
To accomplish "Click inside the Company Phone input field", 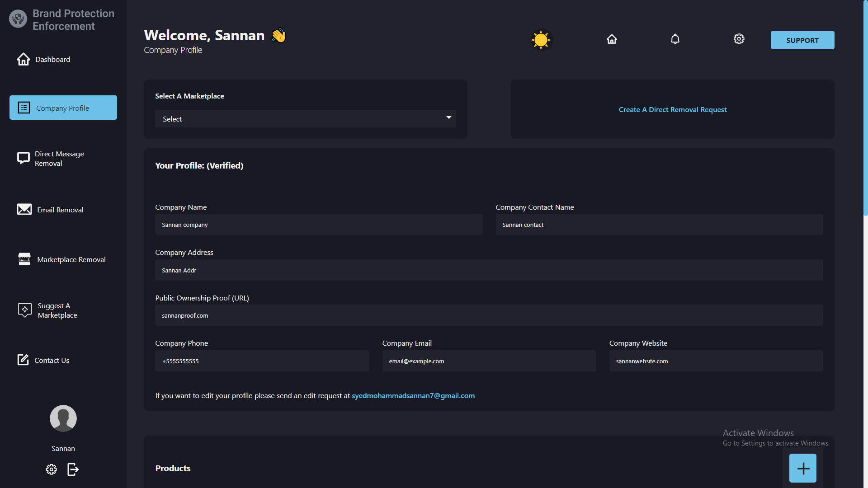I will [x=262, y=361].
